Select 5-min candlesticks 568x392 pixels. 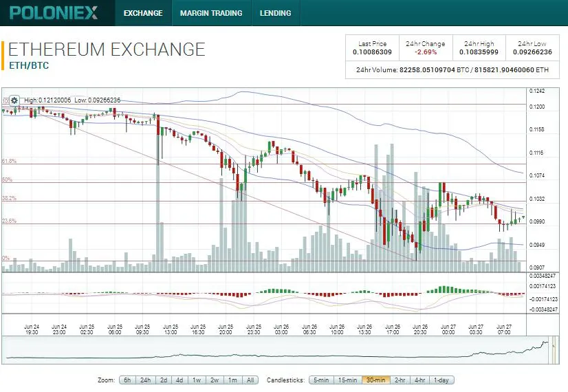(x=321, y=380)
